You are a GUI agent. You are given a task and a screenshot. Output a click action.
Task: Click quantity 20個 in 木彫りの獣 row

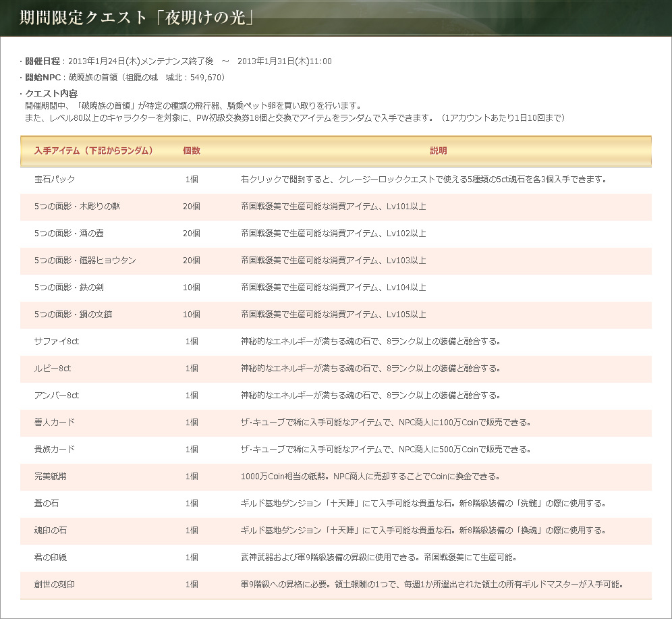[192, 206]
